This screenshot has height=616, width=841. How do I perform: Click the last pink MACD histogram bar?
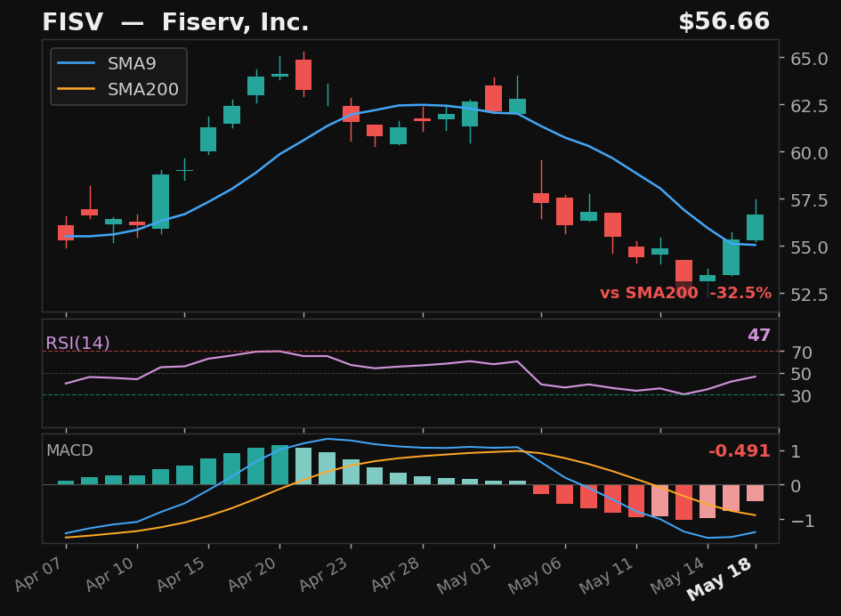coord(756,493)
